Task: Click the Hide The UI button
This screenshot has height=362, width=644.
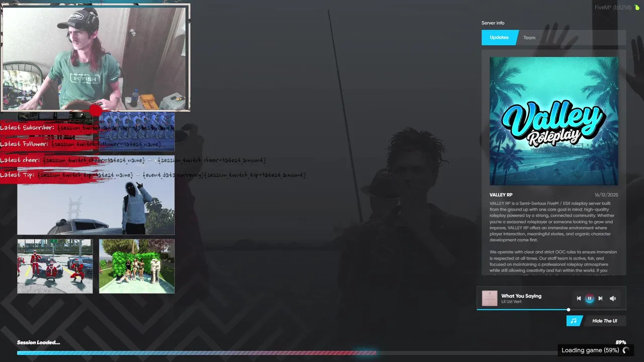Action: point(605,321)
